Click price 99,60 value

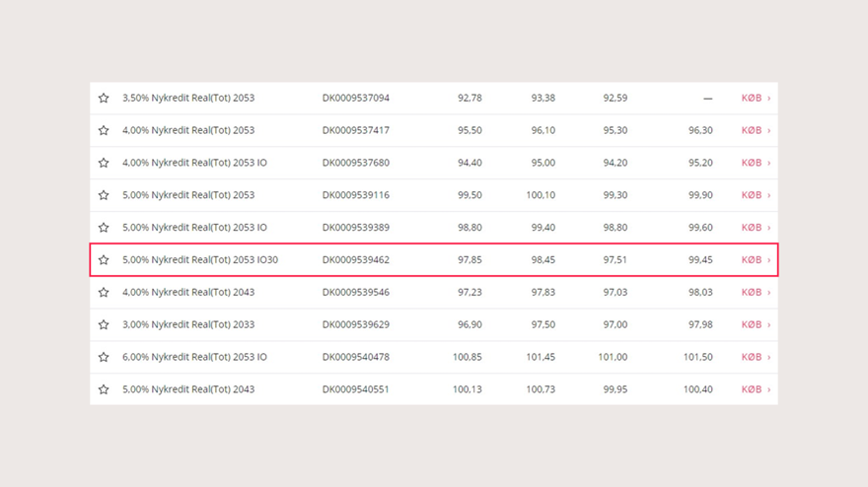click(700, 228)
